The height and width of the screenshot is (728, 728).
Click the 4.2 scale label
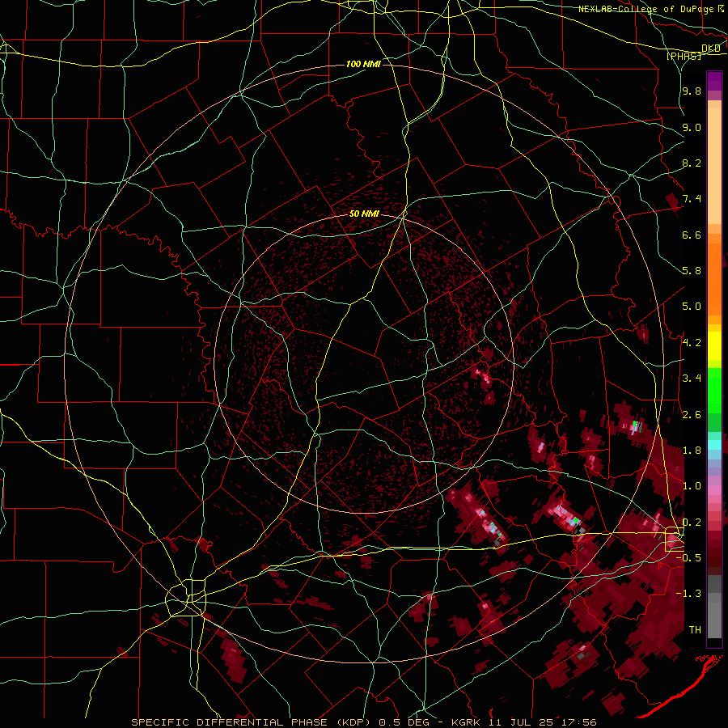pos(692,343)
